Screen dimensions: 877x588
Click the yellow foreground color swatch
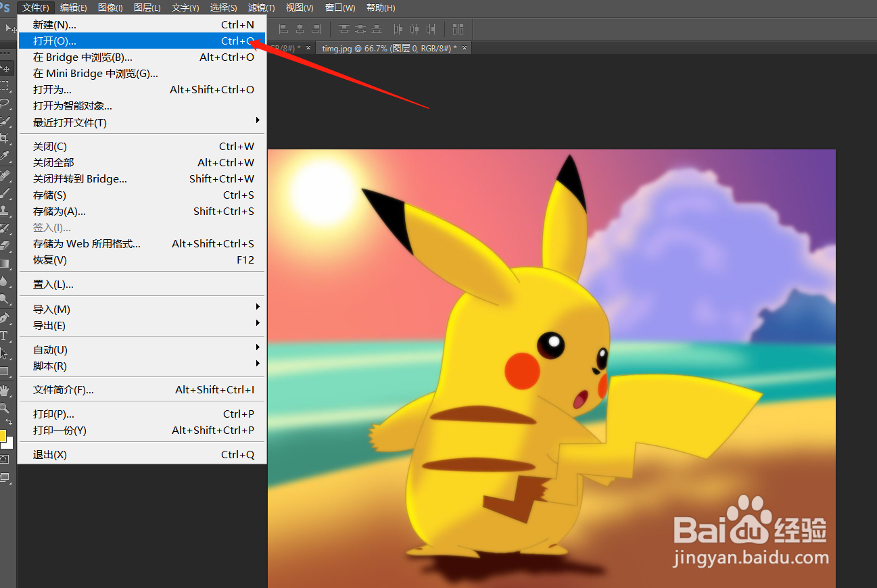(x=2, y=435)
